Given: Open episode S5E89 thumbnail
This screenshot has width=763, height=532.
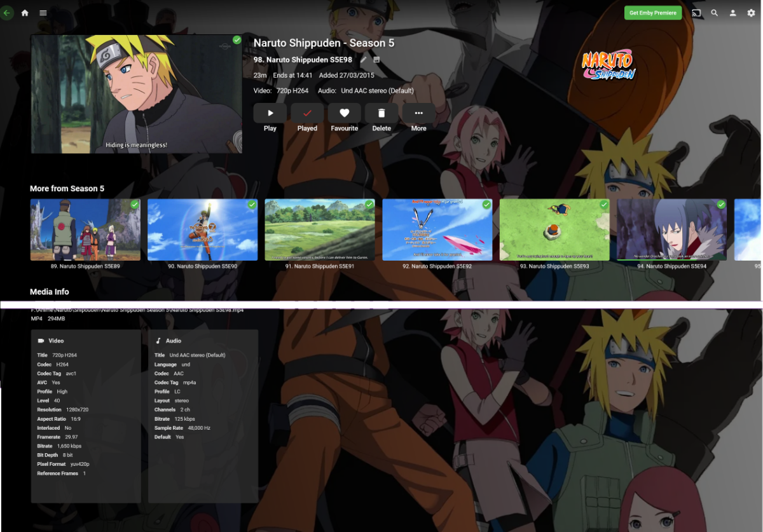Looking at the screenshot, I should [85, 229].
